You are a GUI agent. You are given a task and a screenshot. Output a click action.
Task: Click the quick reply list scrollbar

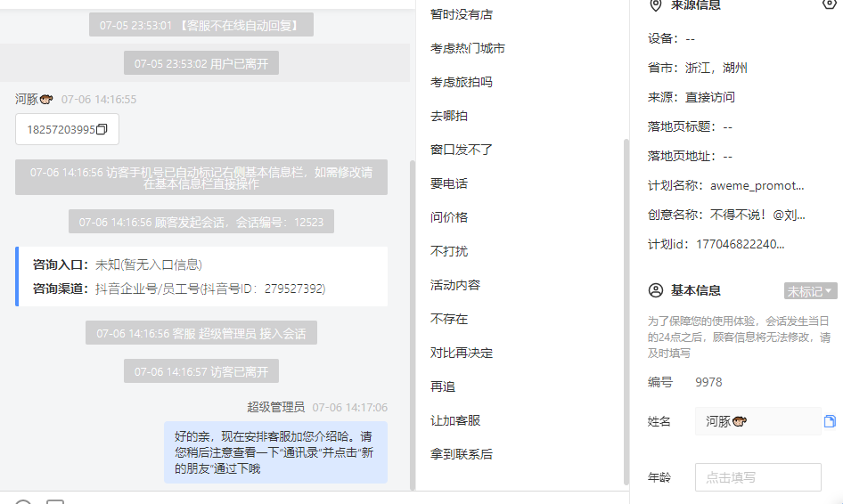pos(626,312)
